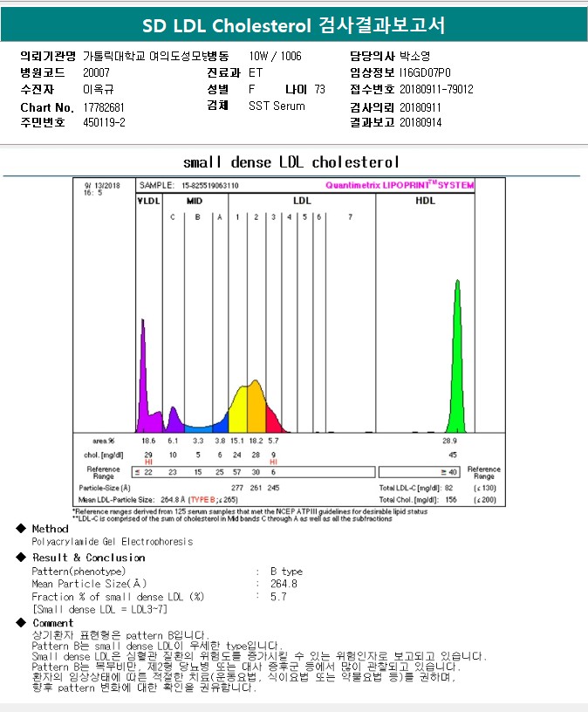Screen dimensions: 588x712
Task: Select the patient name 이옥규
Action: (x=98, y=90)
